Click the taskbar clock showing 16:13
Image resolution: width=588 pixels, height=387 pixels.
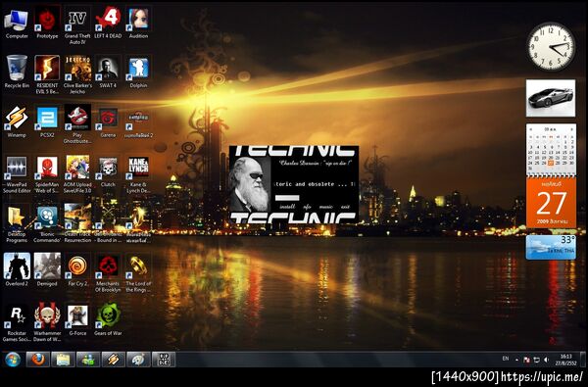tap(565, 360)
